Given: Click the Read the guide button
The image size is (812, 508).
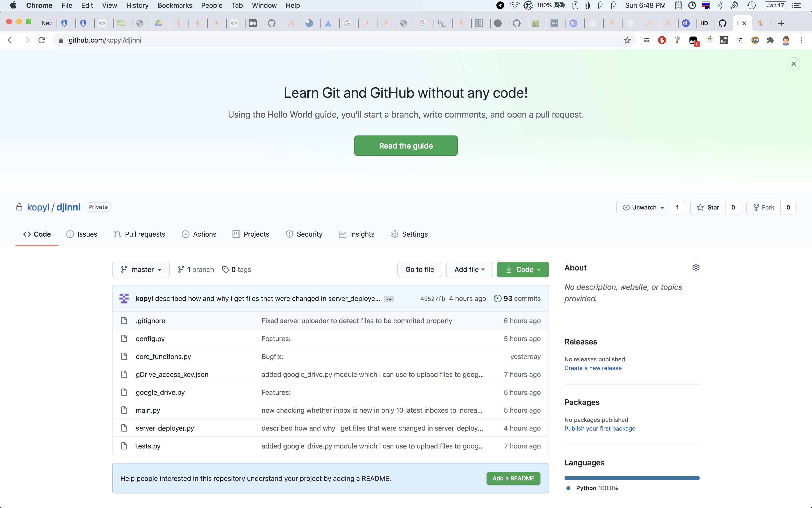Looking at the screenshot, I should point(406,145).
